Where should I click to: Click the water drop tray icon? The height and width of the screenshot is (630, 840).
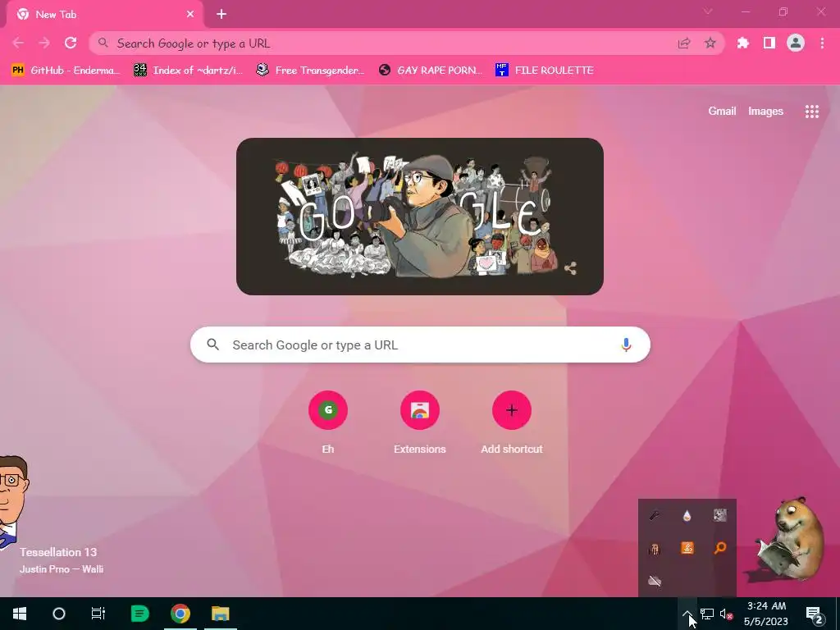tap(687, 515)
